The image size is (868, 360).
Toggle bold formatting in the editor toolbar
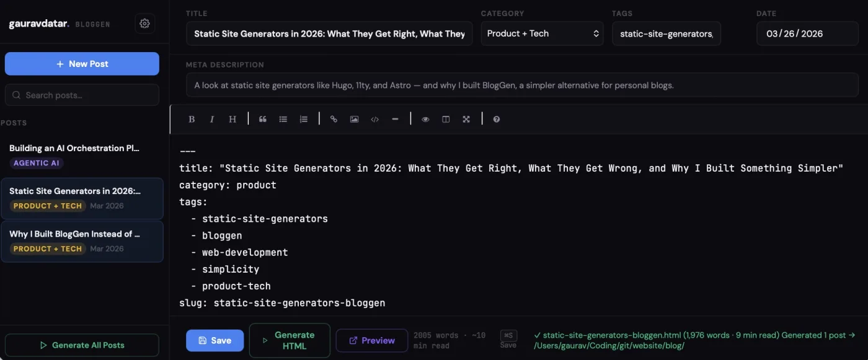click(x=192, y=118)
